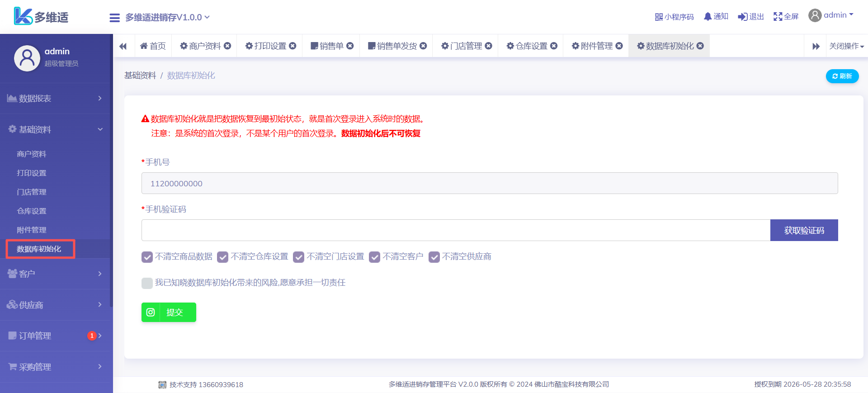Expand the admin user dropdown at top right

(831, 15)
